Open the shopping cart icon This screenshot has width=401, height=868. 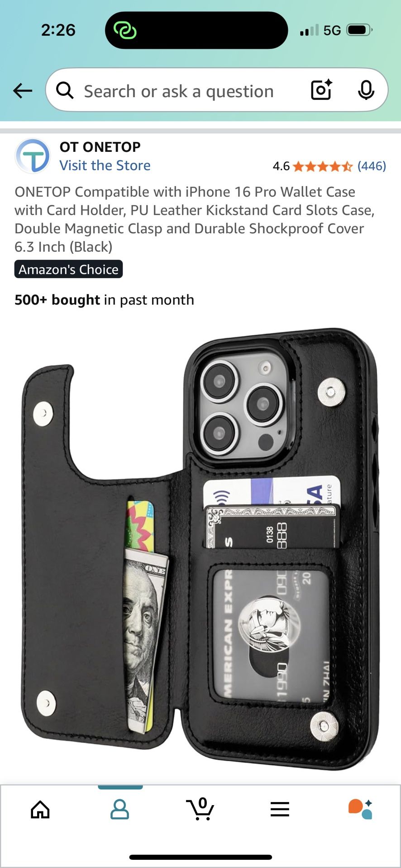[x=200, y=809]
